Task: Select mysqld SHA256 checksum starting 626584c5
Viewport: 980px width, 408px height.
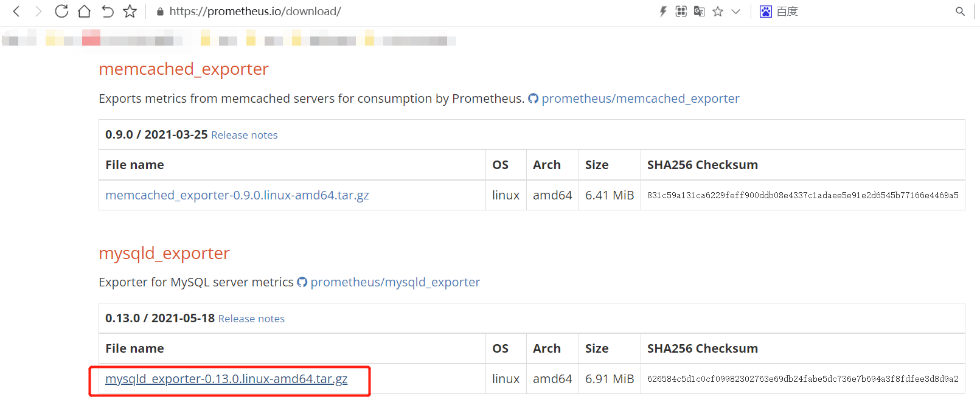Action: point(802,379)
